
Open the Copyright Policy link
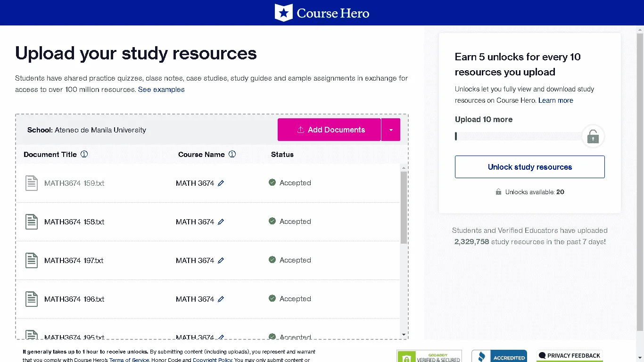[212, 360]
